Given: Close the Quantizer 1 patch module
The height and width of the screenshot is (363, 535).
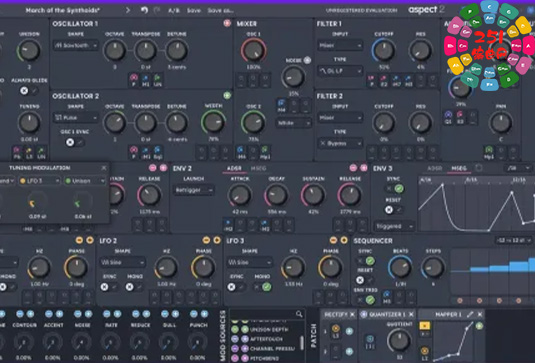Looking at the screenshot, I should pyautogui.click(x=411, y=314).
